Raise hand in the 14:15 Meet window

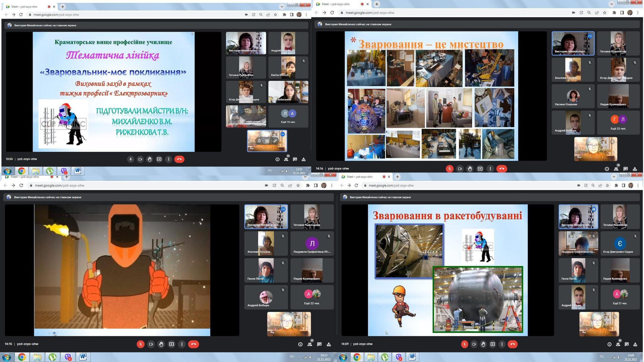(161, 344)
